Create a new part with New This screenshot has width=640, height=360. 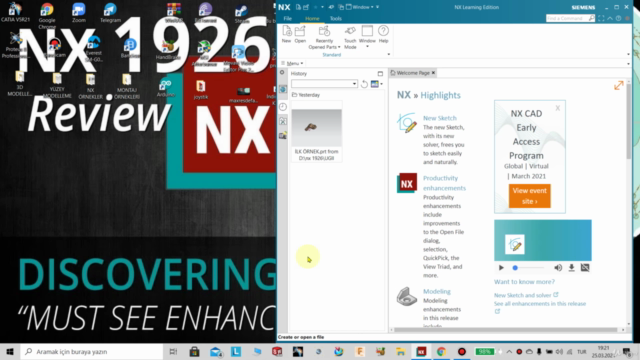[x=287, y=34]
